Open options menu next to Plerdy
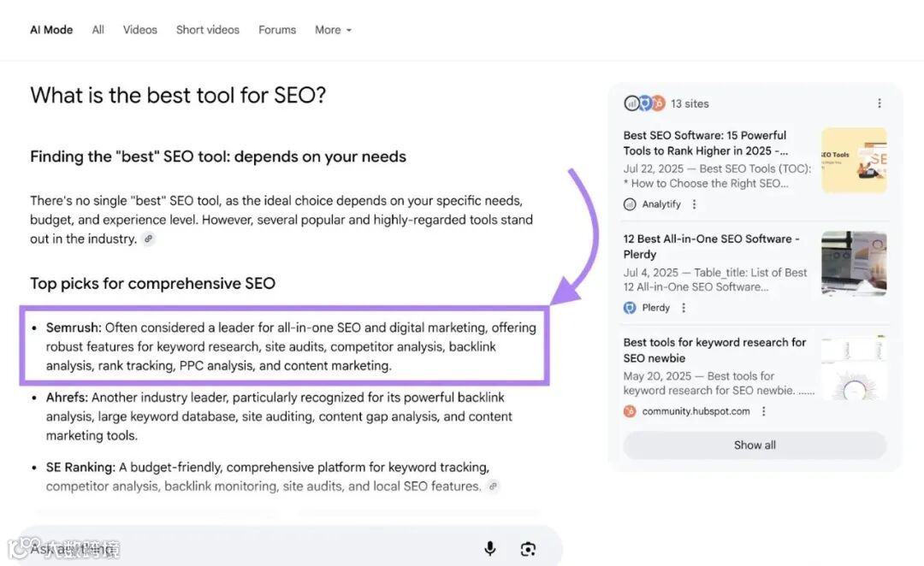This screenshot has height=566, width=924. 684,308
